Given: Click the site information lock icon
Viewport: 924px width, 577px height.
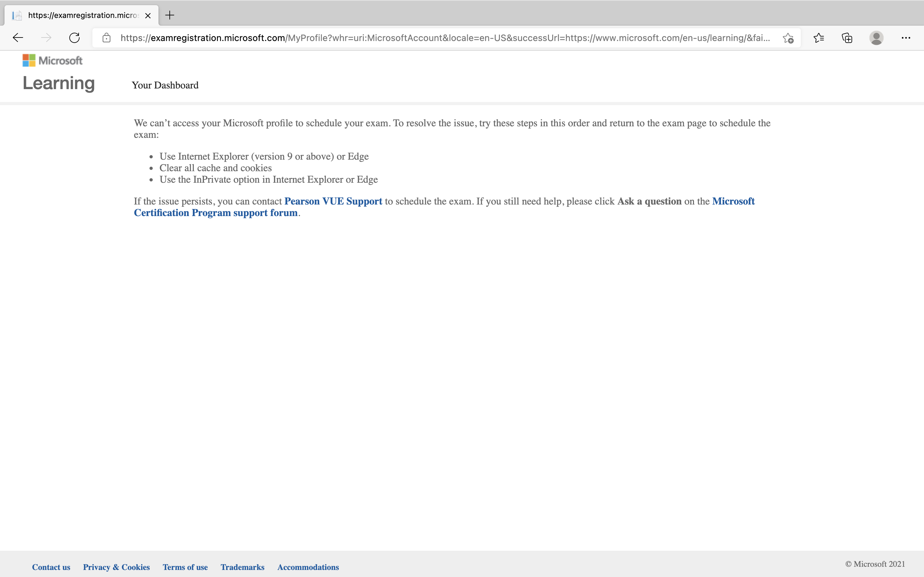Looking at the screenshot, I should tap(107, 38).
